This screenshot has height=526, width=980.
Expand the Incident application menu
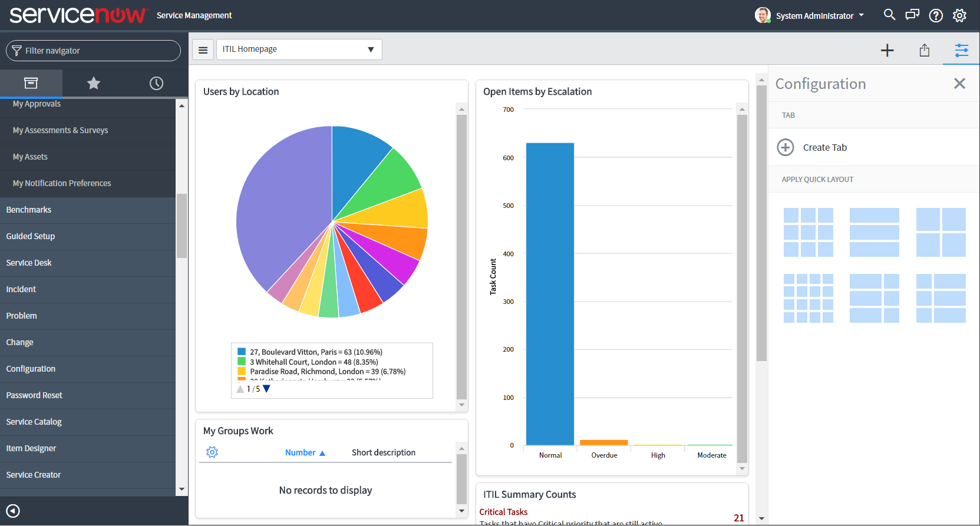(x=88, y=290)
